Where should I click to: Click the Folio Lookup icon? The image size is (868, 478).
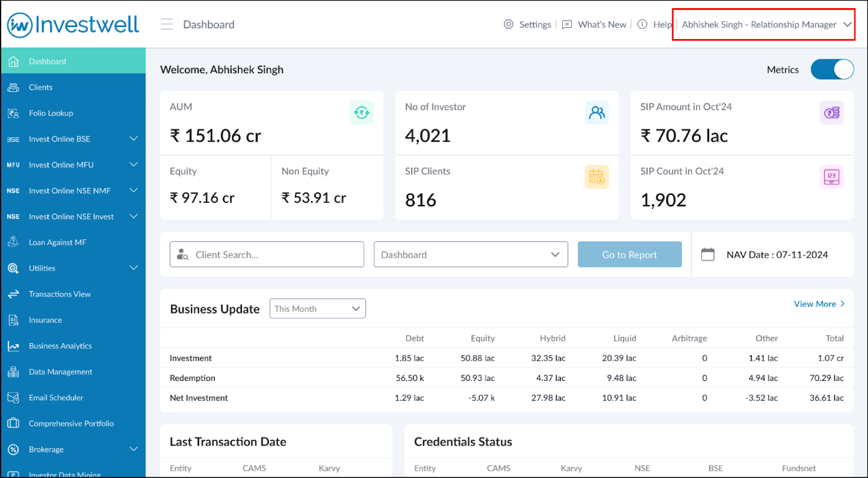point(14,113)
